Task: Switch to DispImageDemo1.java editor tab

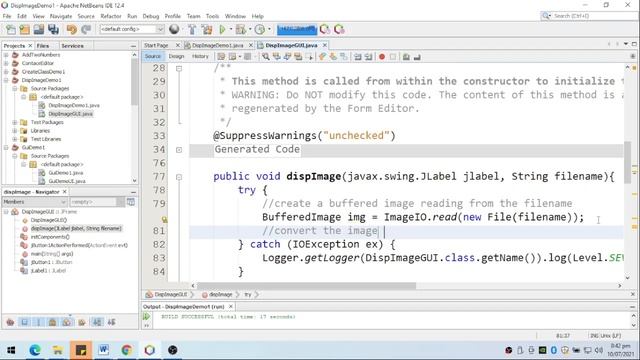Action: [218, 45]
